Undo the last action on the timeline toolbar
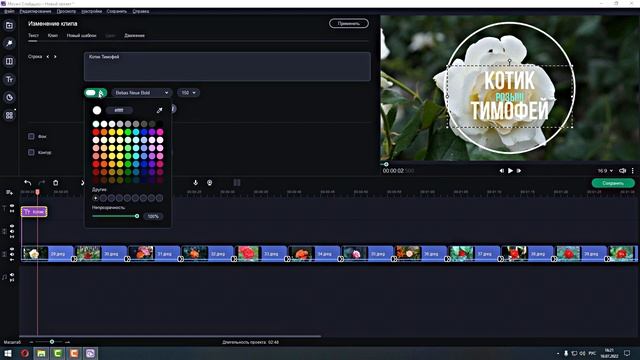 tap(27, 182)
